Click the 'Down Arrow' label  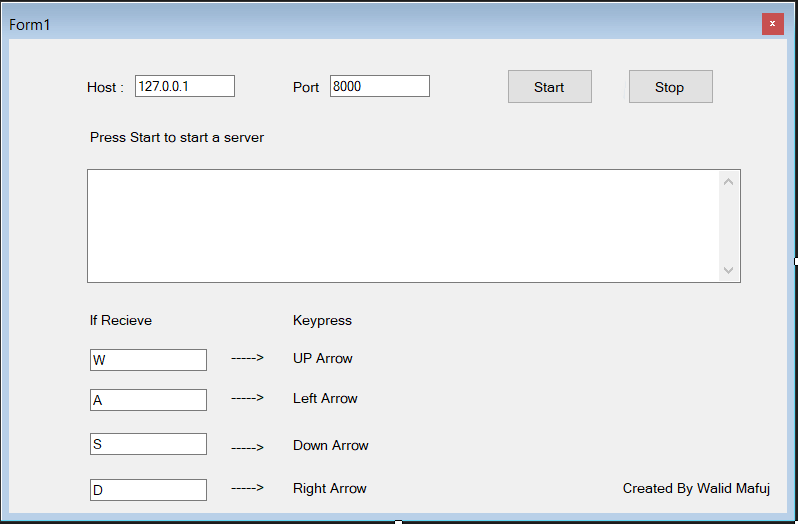coord(331,445)
